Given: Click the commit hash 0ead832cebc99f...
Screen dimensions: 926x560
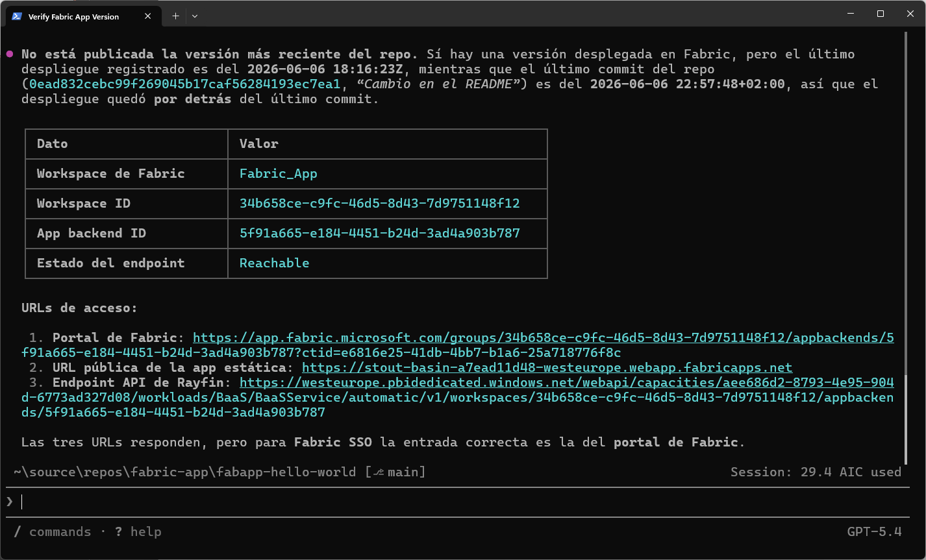Looking at the screenshot, I should (x=184, y=84).
